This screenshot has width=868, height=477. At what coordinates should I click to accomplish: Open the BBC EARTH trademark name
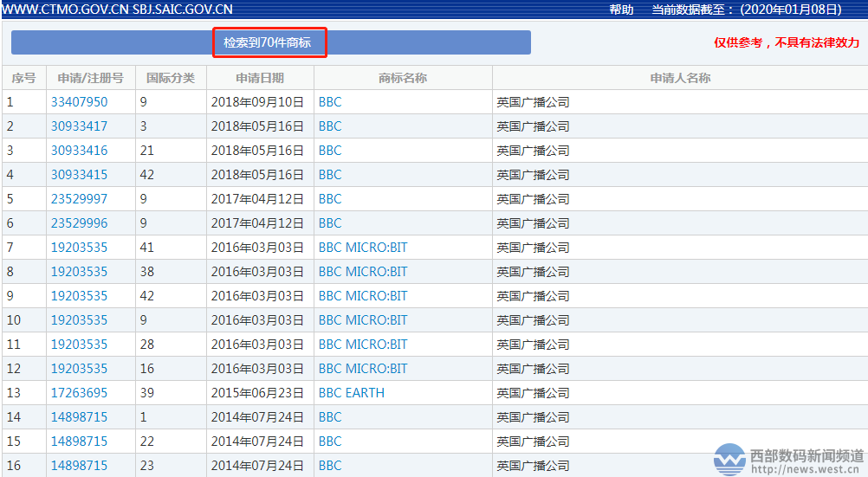(x=351, y=393)
